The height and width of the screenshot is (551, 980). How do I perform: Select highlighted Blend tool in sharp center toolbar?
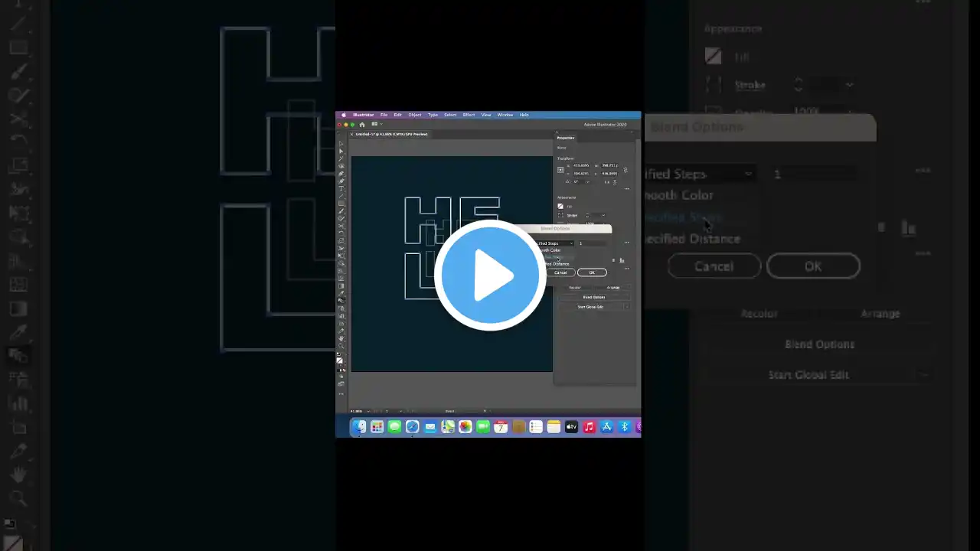click(x=341, y=301)
